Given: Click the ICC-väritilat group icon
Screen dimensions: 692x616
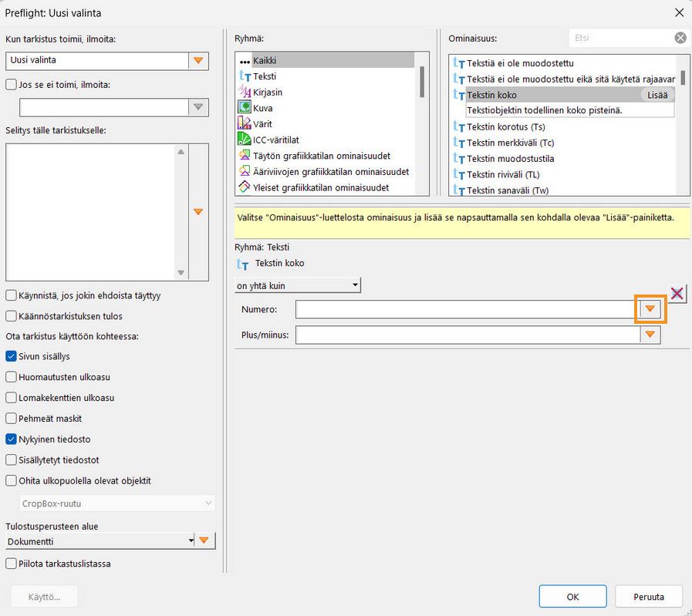Looking at the screenshot, I should pos(245,140).
